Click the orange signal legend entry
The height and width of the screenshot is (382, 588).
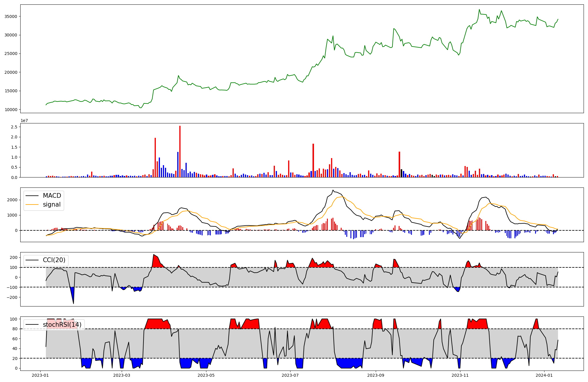[52, 205]
